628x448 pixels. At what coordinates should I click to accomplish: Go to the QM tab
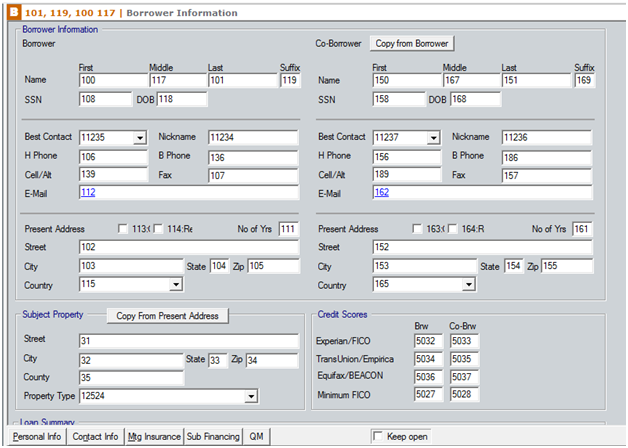coord(257,437)
